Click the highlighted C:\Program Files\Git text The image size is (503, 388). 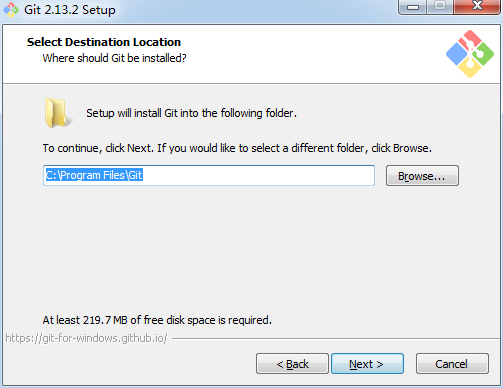click(x=94, y=175)
